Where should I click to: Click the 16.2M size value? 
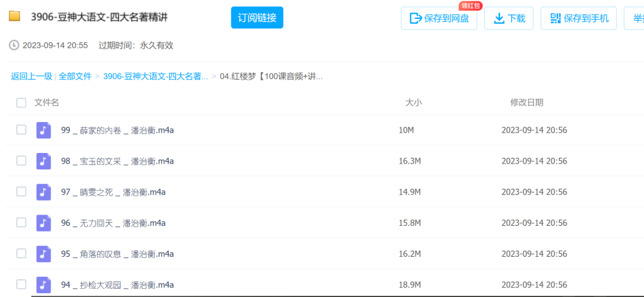tap(410, 254)
